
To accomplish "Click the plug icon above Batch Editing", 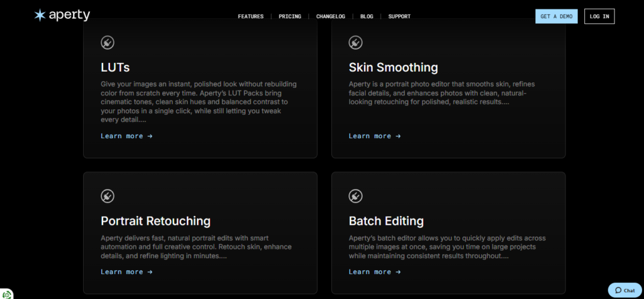I will (x=355, y=196).
